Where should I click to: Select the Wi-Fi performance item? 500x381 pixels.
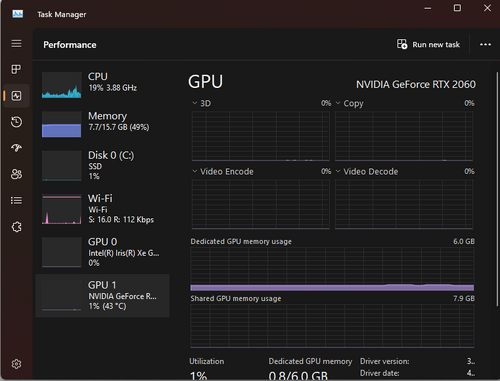(103, 209)
